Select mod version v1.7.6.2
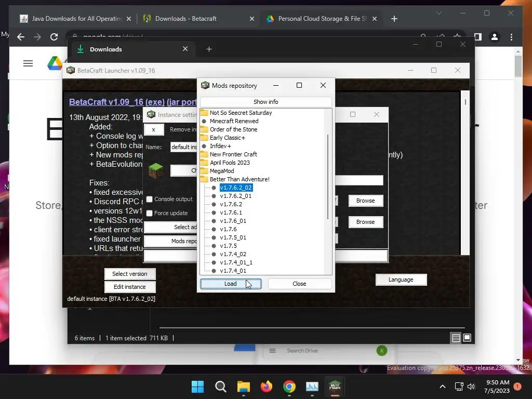The image size is (532, 399). click(x=231, y=204)
